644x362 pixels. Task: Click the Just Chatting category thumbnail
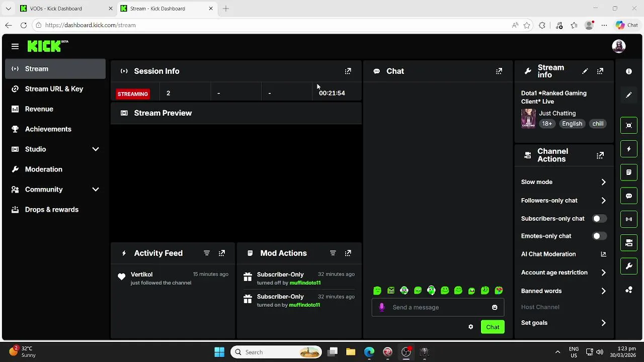(528, 119)
